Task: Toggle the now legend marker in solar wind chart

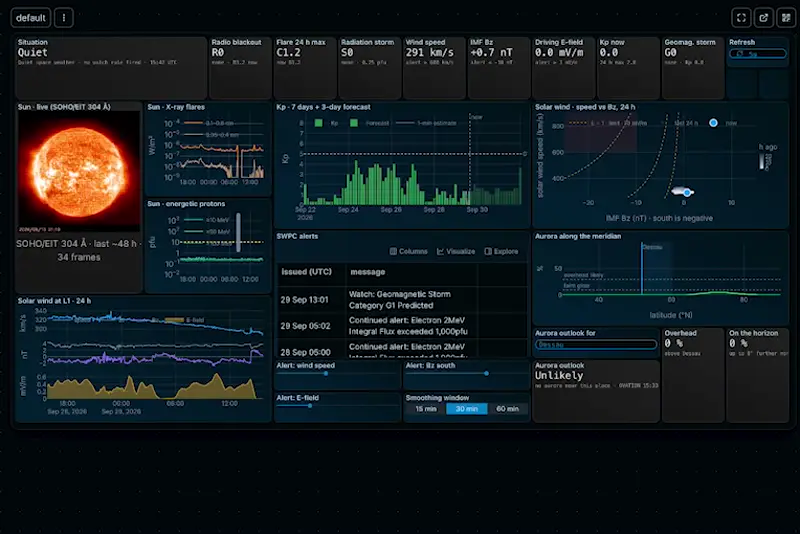Action: point(723,123)
